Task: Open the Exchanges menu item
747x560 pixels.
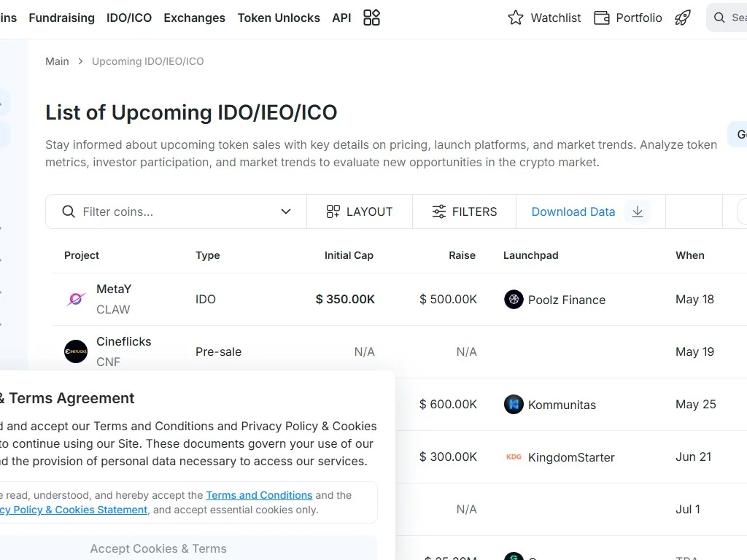Action: point(194,17)
